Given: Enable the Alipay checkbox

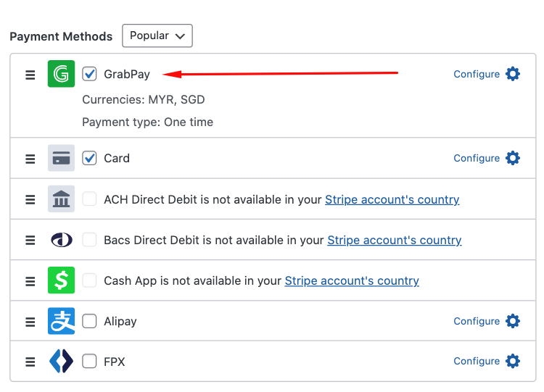Looking at the screenshot, I should point(89,321).
